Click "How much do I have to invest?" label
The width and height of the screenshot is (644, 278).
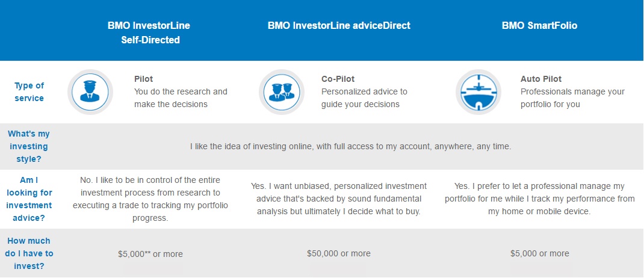click(29, 253)
